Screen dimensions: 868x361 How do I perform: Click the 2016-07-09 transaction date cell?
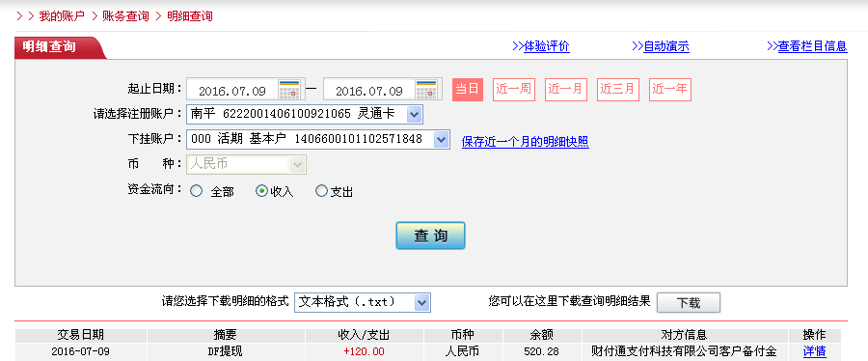click(81, 351)
